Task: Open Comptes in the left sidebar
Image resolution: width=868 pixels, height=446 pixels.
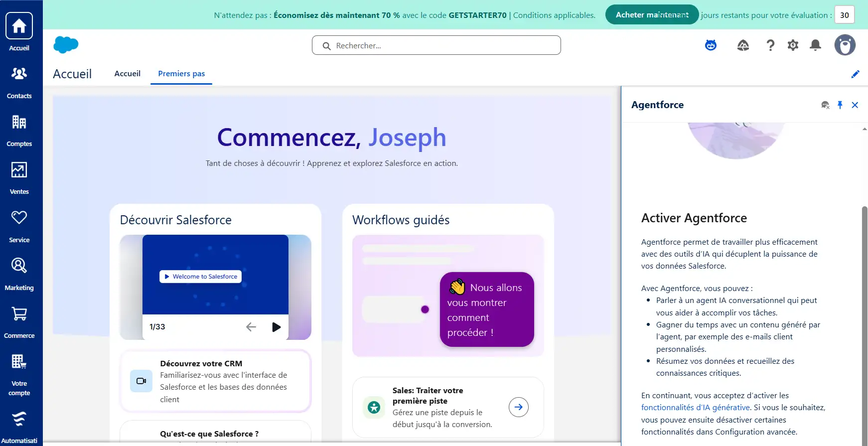Action: 19,122
